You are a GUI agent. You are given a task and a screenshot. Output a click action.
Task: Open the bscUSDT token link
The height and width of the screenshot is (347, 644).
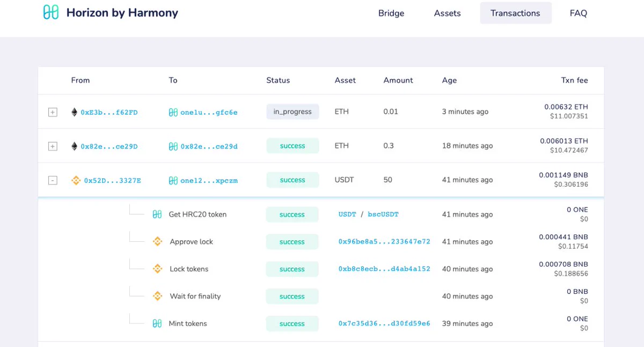click(383, 215)
